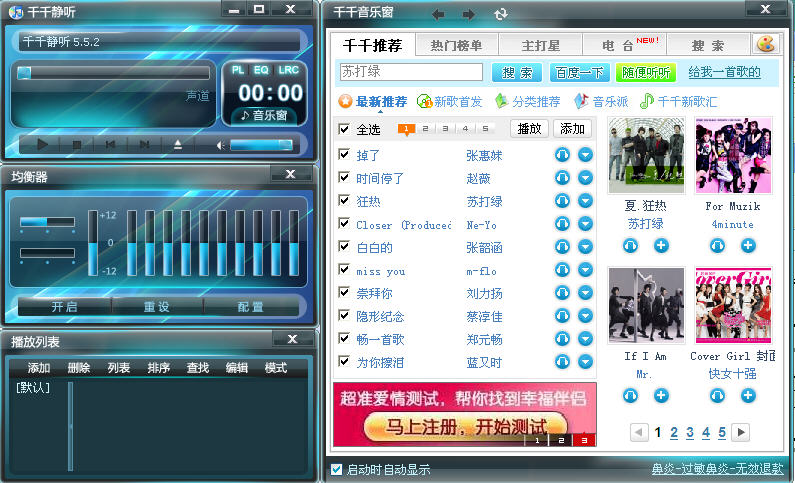Disable 启动时自动显示 checkbox
Viewport: 795px width, 483px height.
pyautogui.click(x=337, y=469)
